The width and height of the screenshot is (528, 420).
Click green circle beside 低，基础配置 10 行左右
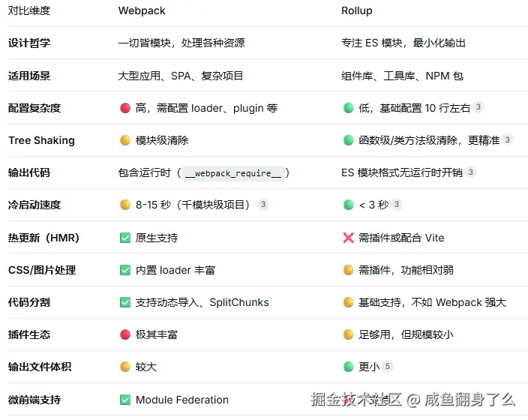pos(348,108)
